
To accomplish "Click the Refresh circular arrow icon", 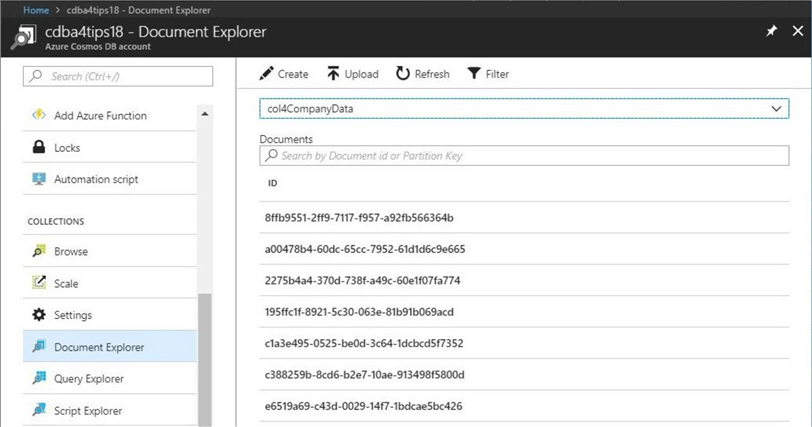I will tap(402, 73).
